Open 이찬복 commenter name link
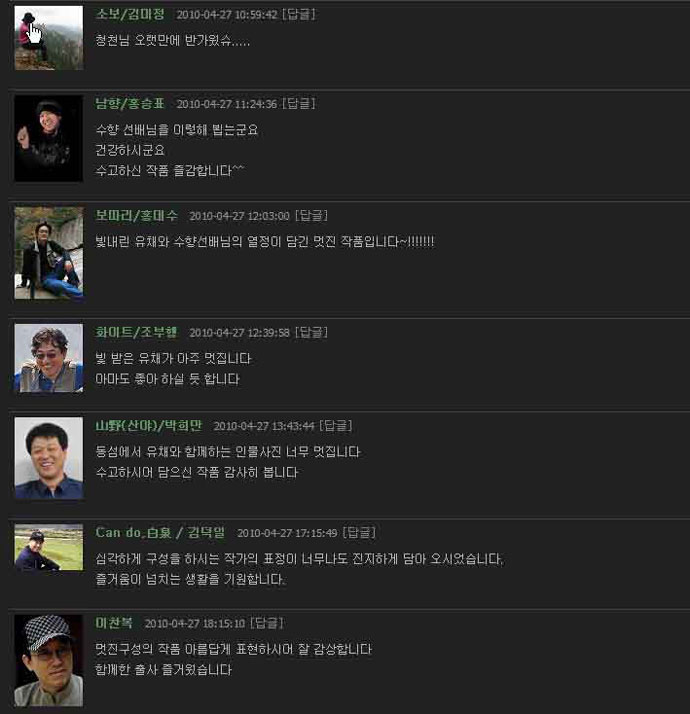 [114, 623]
